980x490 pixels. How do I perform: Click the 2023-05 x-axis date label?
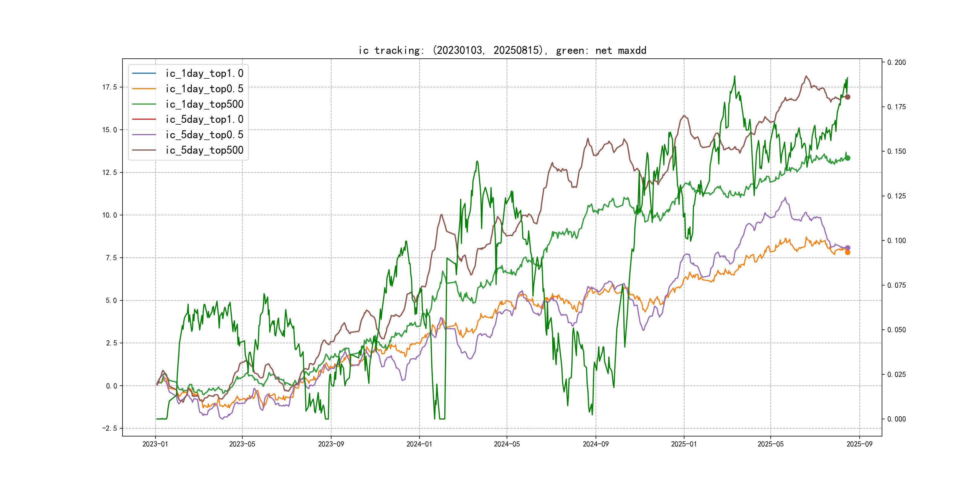pos(242,444)
